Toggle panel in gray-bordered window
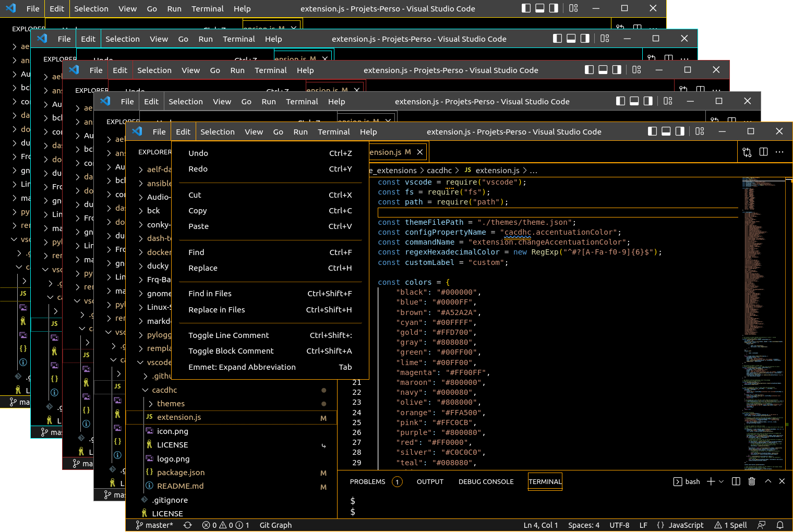This screenshot has width=793, height=532. 634,101
